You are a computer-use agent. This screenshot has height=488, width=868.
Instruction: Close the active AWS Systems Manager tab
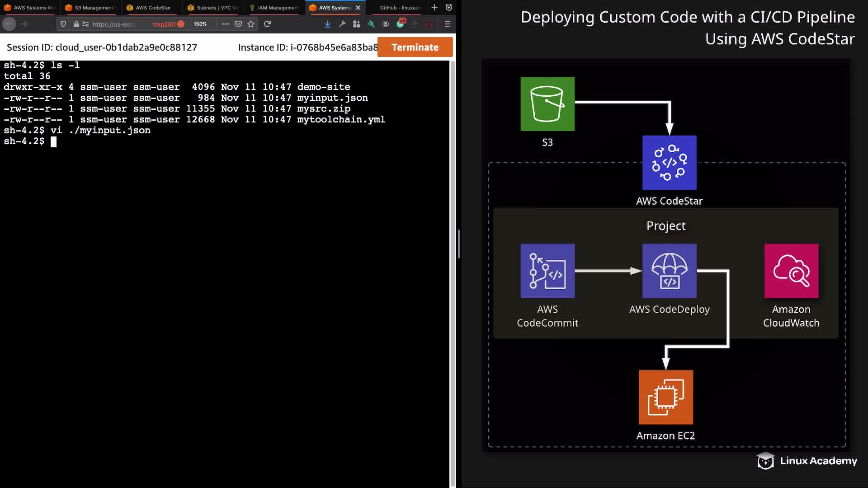pyautogui.click(x=358, y=8)
